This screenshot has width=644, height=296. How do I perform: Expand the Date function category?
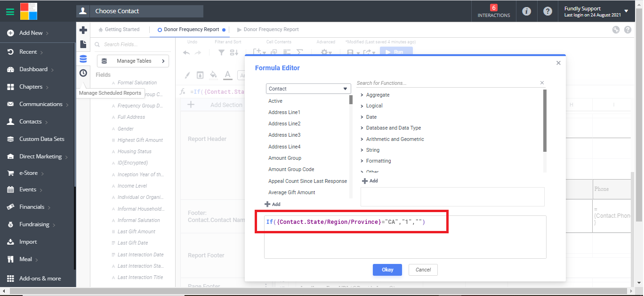[369, 117]
